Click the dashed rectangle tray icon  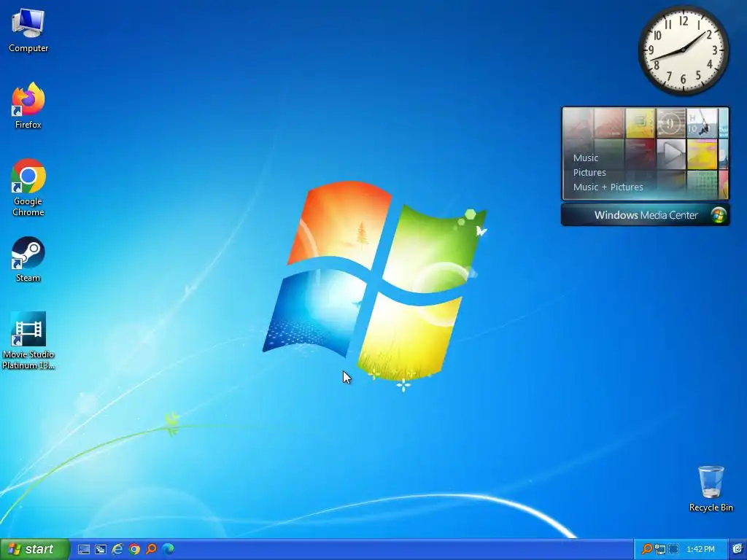[673, 550]
